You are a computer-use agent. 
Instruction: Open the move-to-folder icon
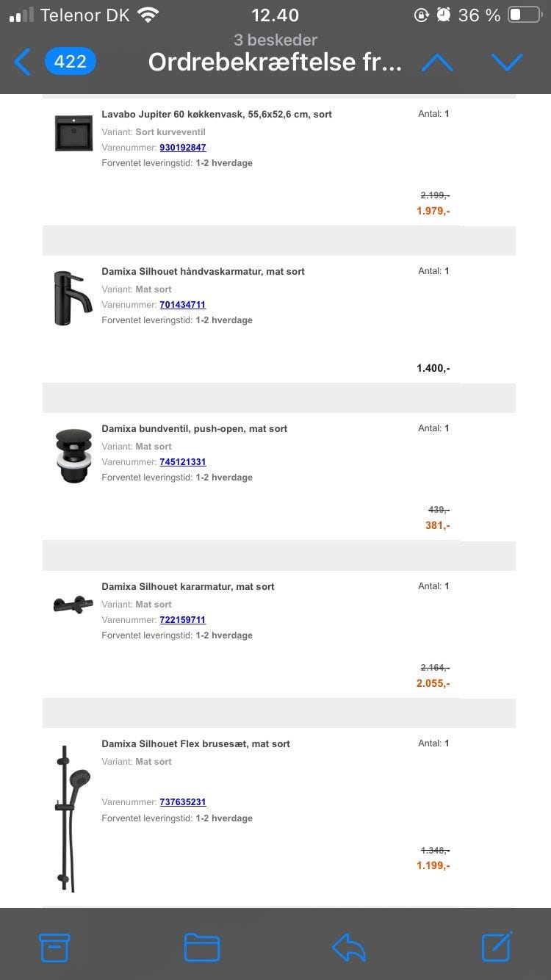pyautogui.click(x=201, y=947)
